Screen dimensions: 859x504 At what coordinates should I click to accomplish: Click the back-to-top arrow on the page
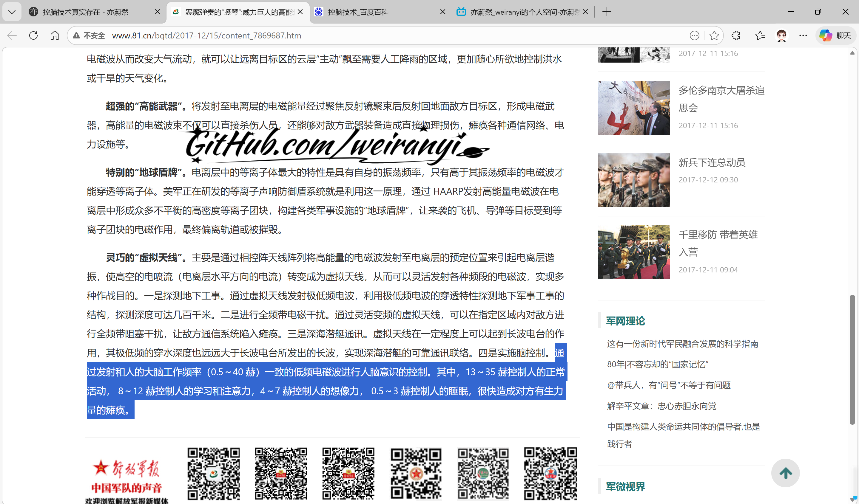[785, 473]
